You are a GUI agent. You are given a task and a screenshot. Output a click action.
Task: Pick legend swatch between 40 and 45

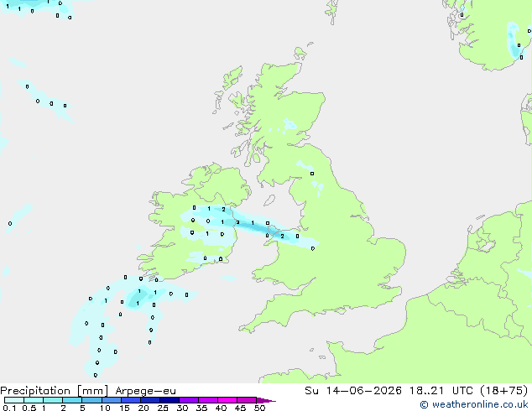tap(227, 400)
